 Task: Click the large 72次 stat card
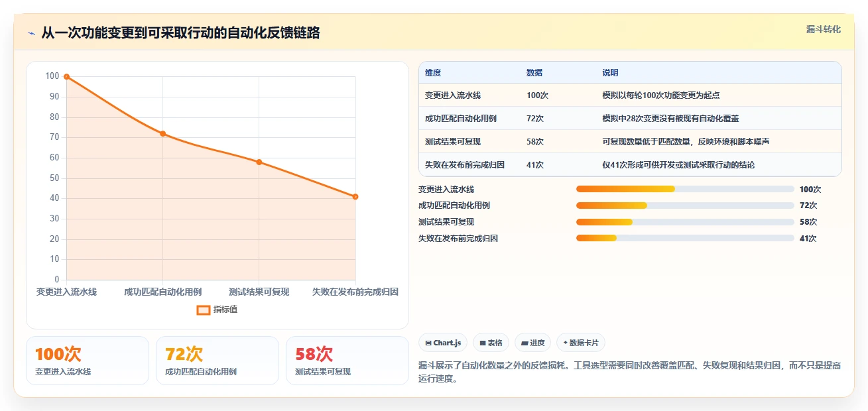pos(217,361)
